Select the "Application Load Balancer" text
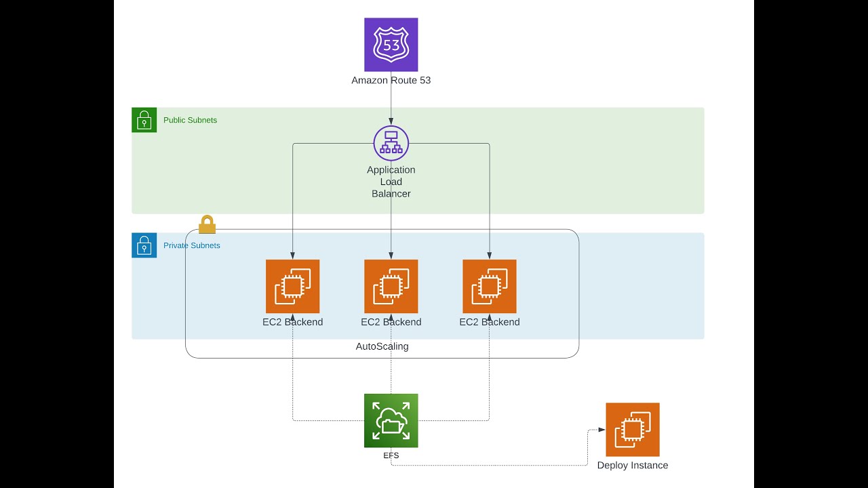Image resolution: width=868 pixels, height=488 pixels. click(x=391, y=182)
